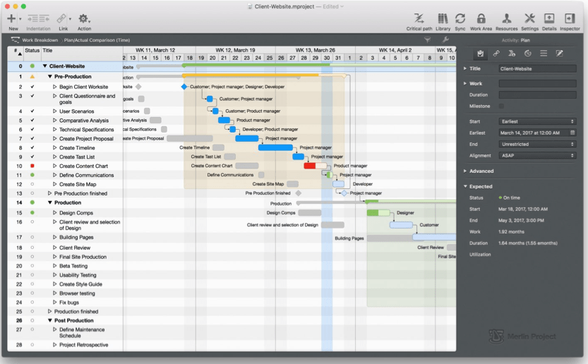
Task: Click the Activity: Plan inspector header
Action: pos(515,40)
